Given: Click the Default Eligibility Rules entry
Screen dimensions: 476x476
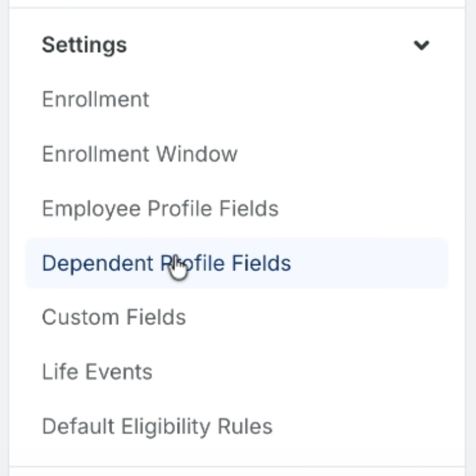Looking at the screenshot, I should coord(157,427).
